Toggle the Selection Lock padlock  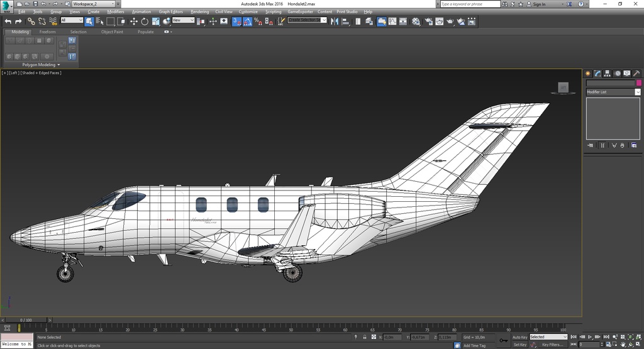364,336
